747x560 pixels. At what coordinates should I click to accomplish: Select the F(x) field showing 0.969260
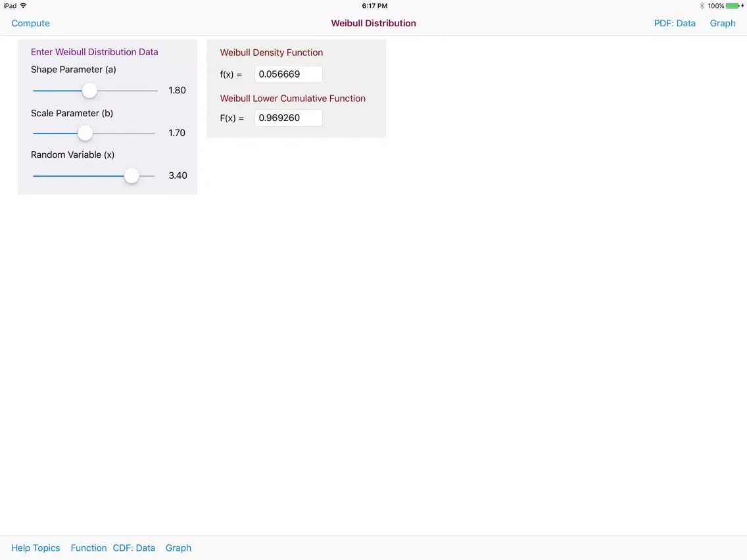(289, 118)
